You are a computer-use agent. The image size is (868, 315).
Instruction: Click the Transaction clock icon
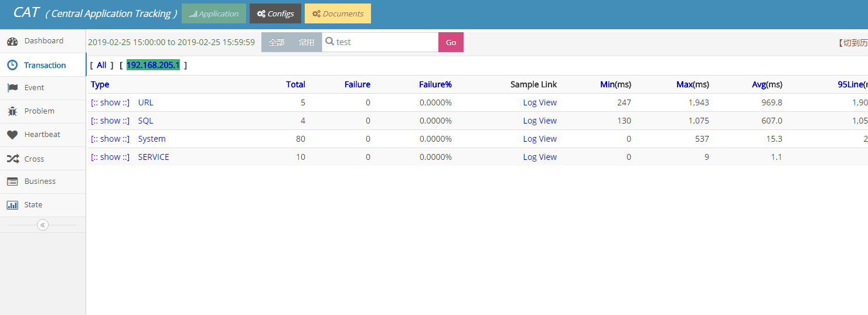coord(12,65)
